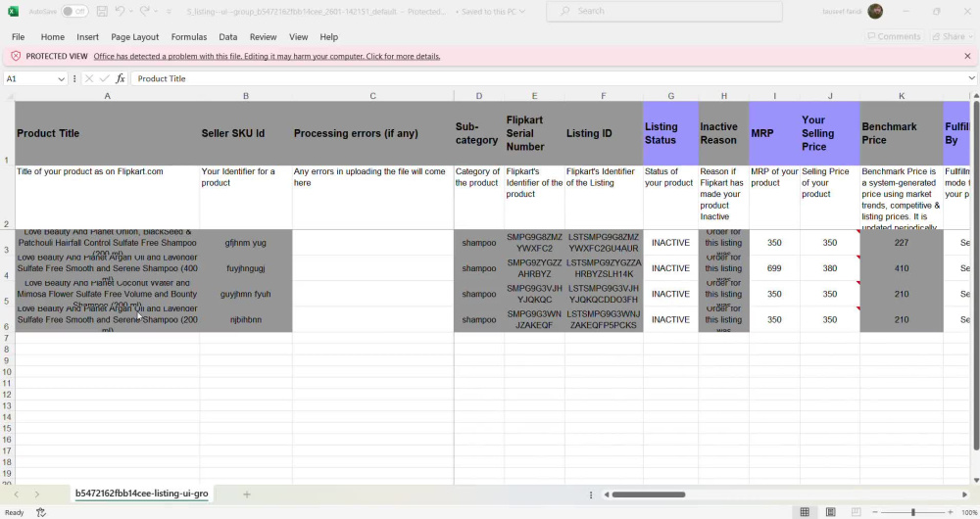
Task: Expand the Name Box dropdown arrow
Action: pos(61,78)
